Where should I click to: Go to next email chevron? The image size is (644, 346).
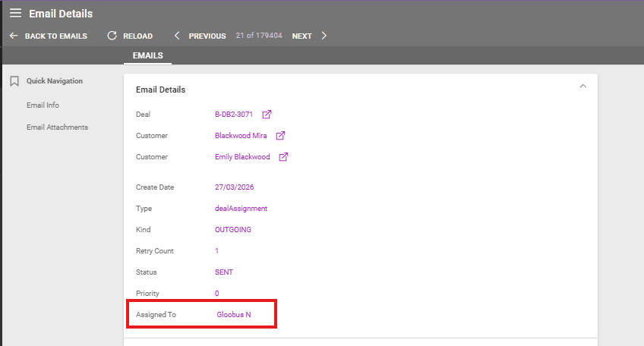pyautogui.click(x=324, y=36)
